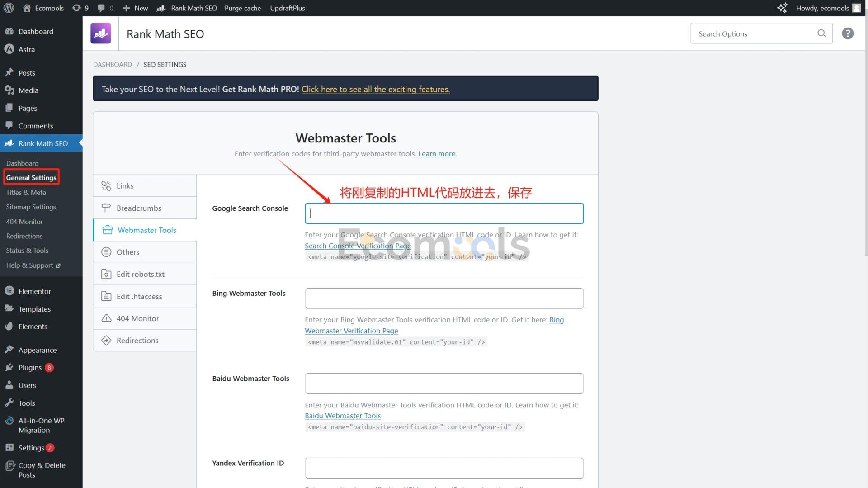Screen dimensions: 868x488
Task: Open Astra theme menu
Action: [x=41, y=49]
